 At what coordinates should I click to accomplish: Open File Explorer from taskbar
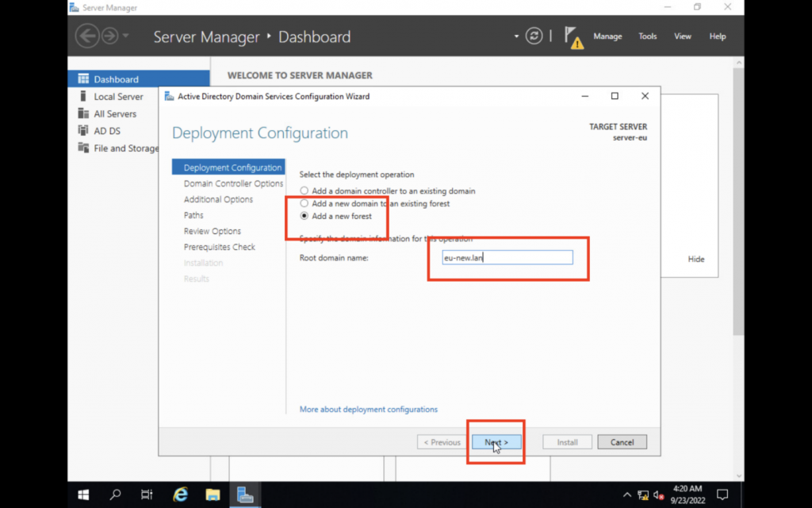(213, 495)
